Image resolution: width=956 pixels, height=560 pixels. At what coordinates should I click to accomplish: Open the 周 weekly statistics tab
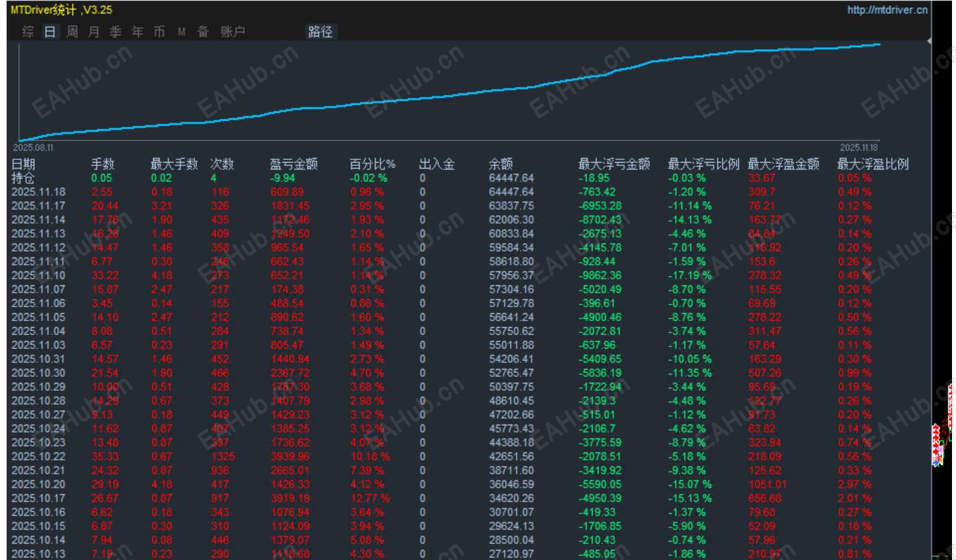tap(72, 32)
